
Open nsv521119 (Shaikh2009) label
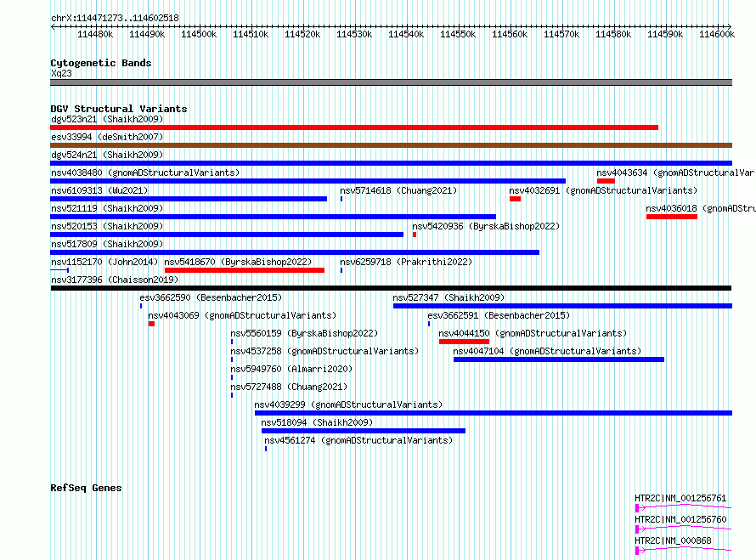click(107, 208)
